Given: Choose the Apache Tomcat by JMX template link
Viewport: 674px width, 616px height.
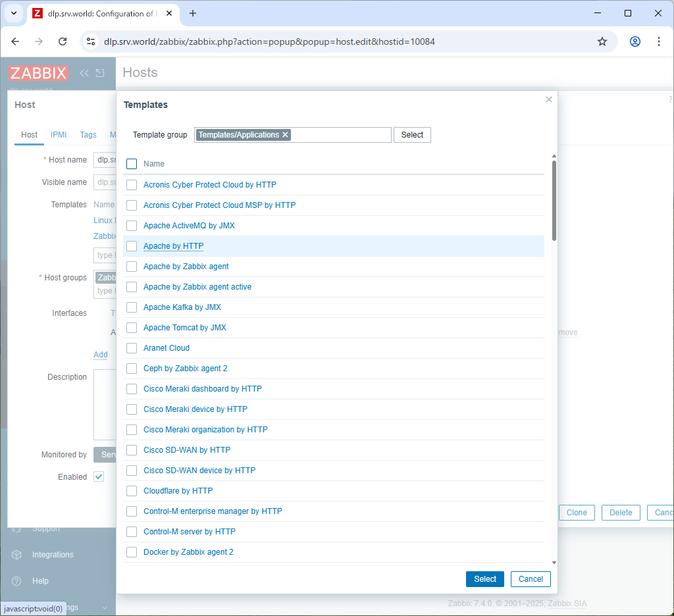Looking at the screenshot, I should click(x=185, y=328).
